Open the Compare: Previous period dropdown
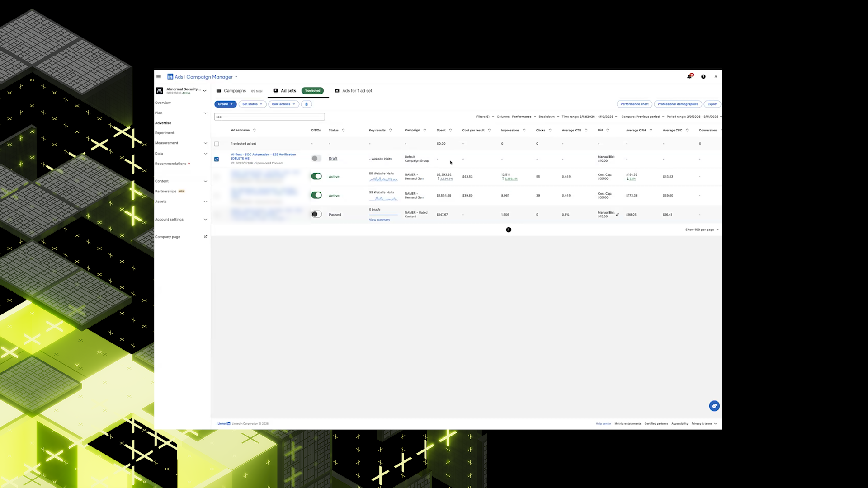868x488 pixels. [643, 117]
